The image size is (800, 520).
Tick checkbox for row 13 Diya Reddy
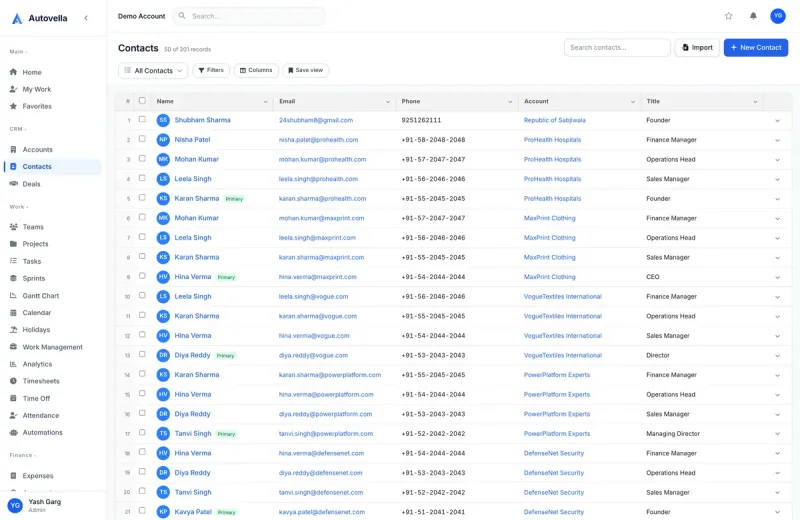point(142,354)
